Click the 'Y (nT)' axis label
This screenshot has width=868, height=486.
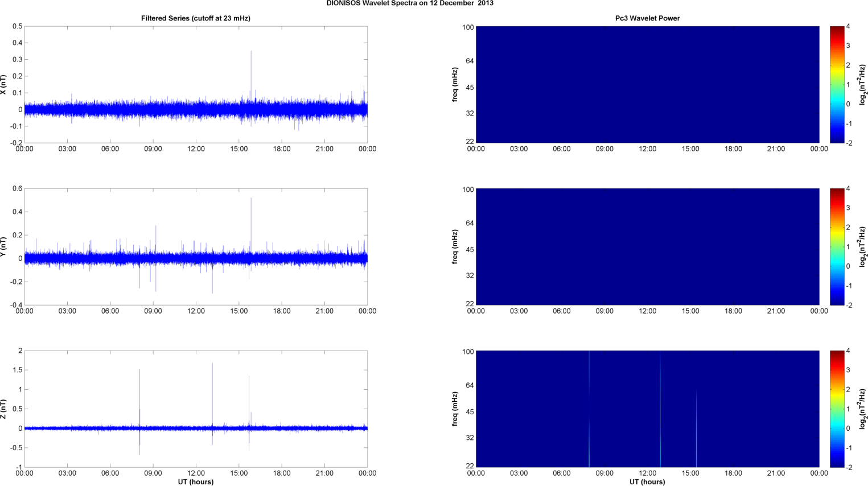[4, 247]
